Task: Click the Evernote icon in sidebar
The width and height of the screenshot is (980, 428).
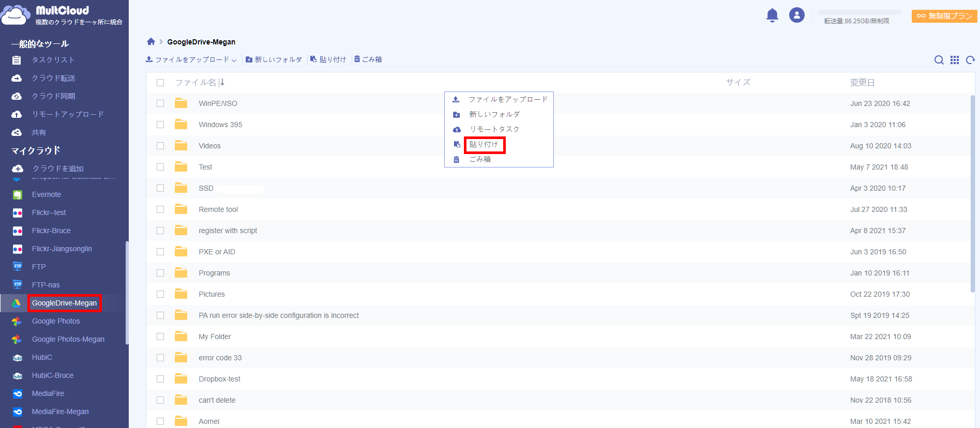Action: point(18,195)
